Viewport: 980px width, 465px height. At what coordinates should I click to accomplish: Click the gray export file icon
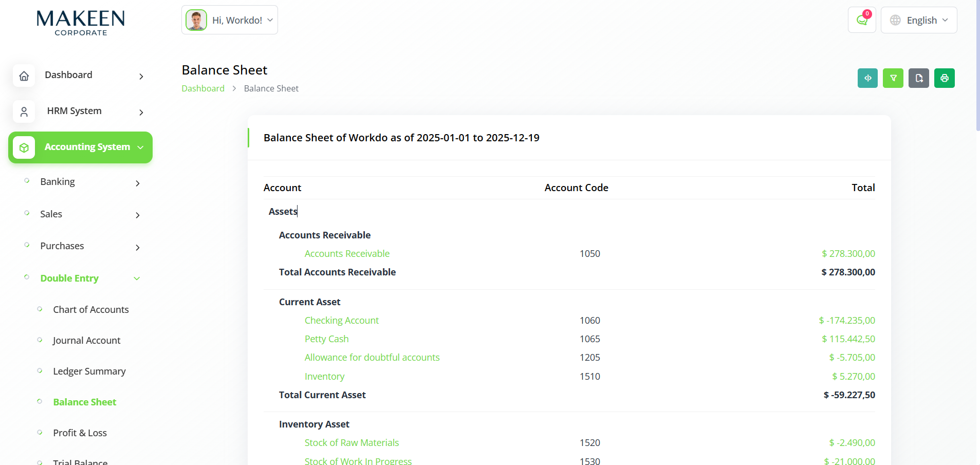click(x=919, y=78)
